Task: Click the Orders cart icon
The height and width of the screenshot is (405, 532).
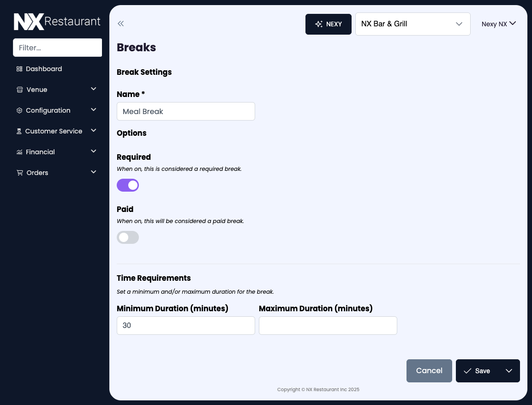Action: 19,173
